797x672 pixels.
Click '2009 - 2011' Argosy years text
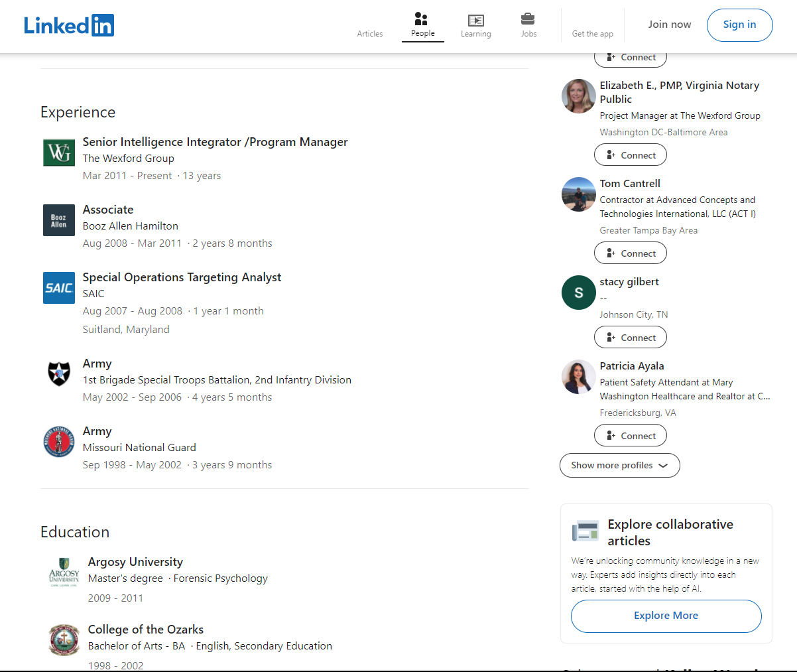[x=115, y=598]
